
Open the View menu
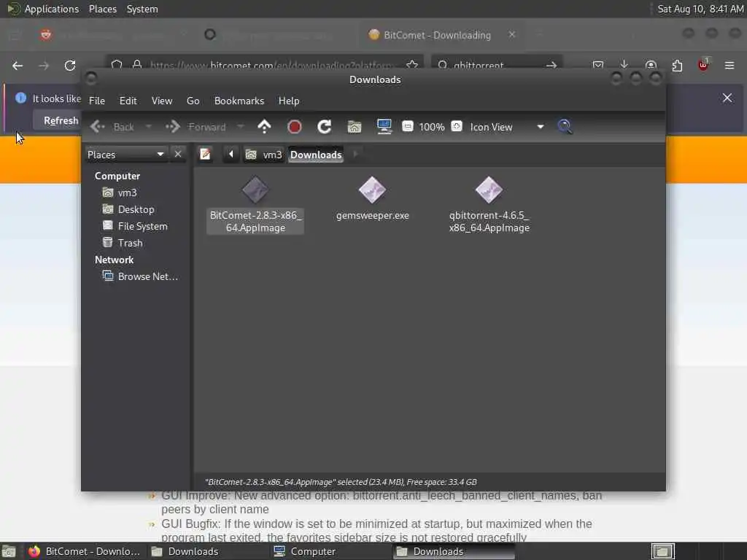(161, 101)
